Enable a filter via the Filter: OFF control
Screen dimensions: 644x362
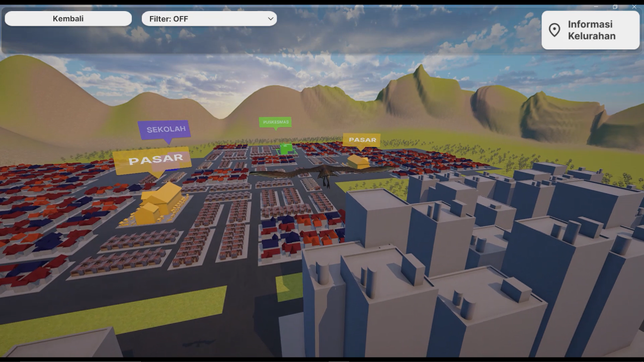tap(209, 18)
